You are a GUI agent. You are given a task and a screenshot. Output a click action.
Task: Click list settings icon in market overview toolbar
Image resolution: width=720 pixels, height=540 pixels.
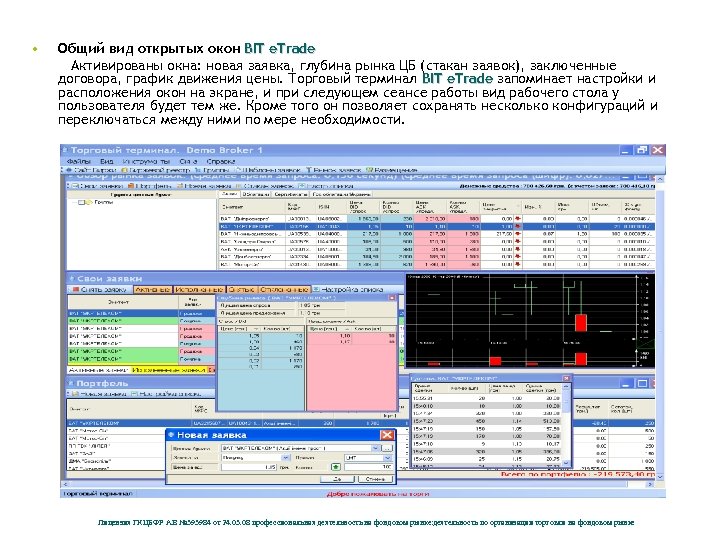pos(302,186)
